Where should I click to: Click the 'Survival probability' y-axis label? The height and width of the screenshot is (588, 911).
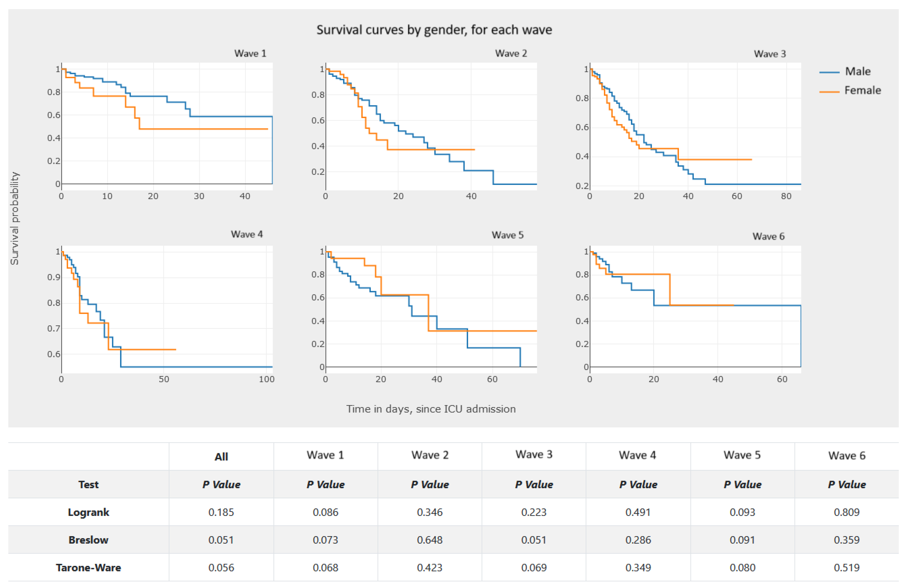pos(14,218)
